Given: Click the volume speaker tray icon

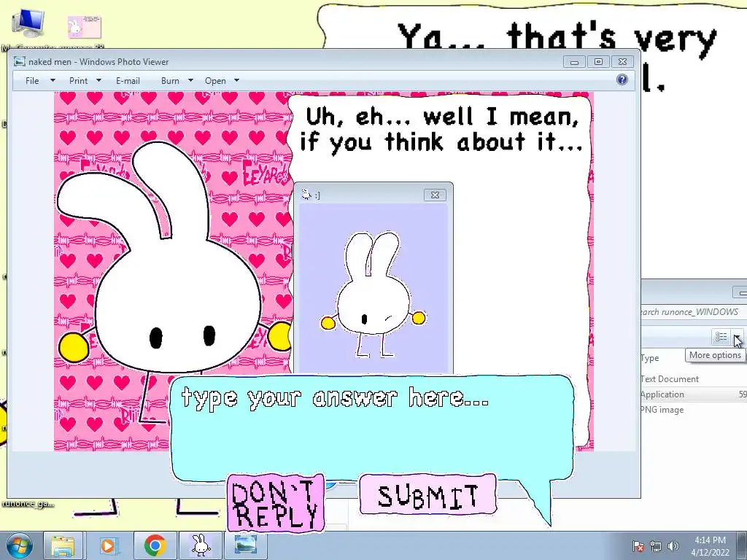Looking at the screenshot, I should tap(673, 546).
